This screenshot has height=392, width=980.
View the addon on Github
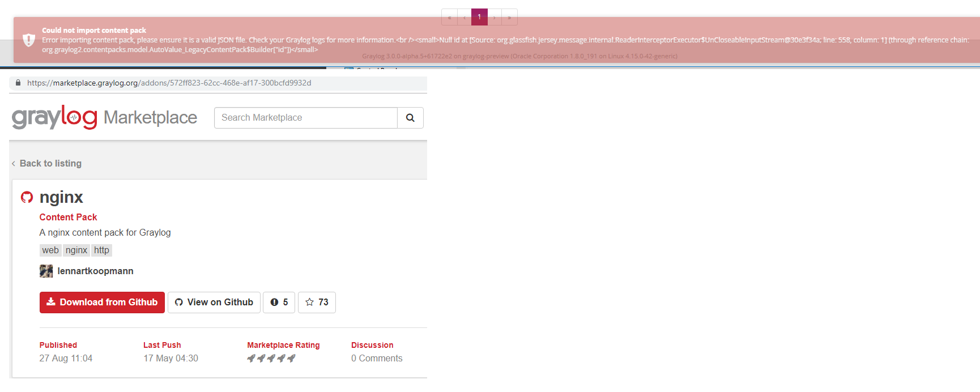(x=214, y=302)
